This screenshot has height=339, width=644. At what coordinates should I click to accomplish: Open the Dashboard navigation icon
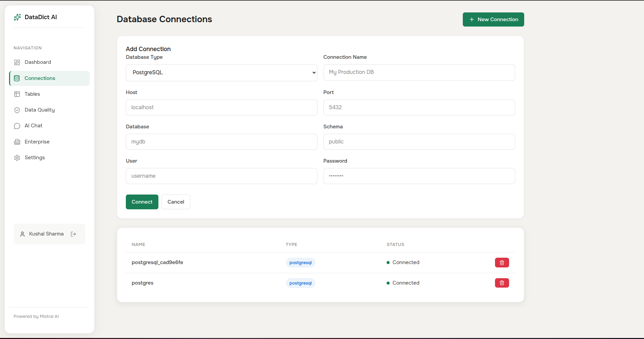coord(17,62)
